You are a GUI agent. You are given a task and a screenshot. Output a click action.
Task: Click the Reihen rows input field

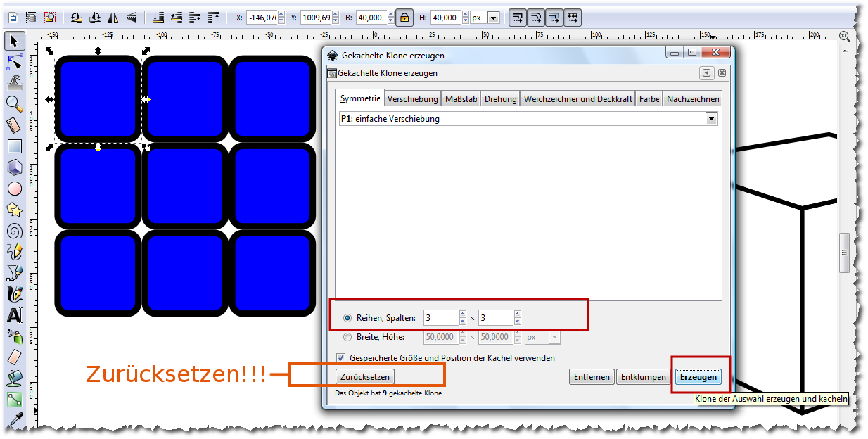pos(441,318)
